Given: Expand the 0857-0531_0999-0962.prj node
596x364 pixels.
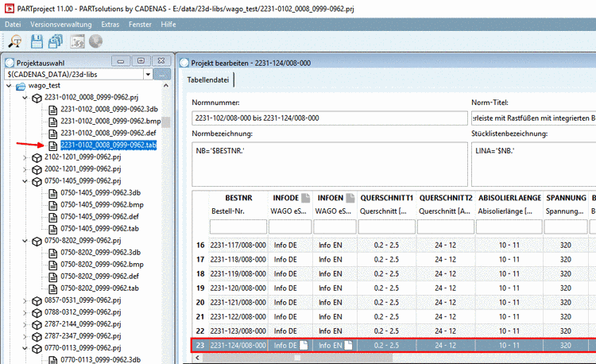Looking at the screenshot, I should coord(25,300).
